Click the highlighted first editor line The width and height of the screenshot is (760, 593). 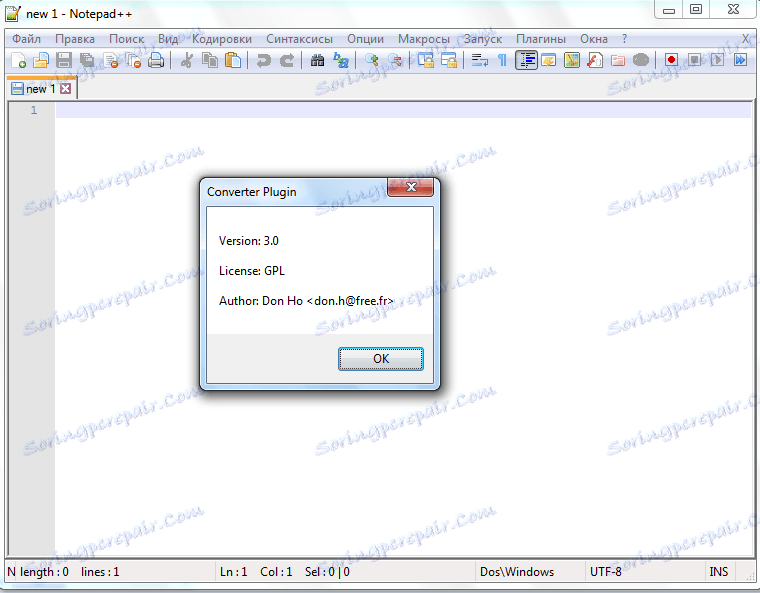coord(403,110)
